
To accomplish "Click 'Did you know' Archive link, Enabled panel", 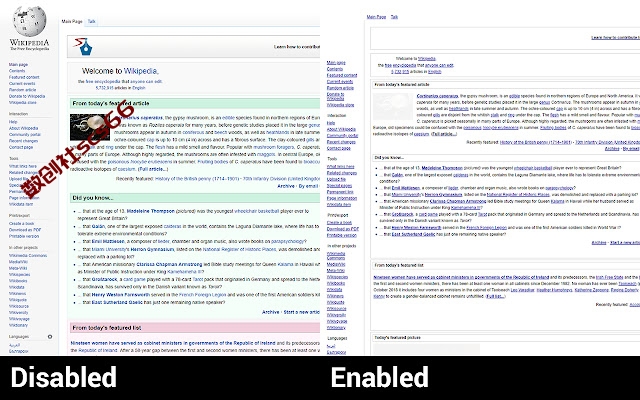I will pyautogui.click(x=599, y=242).
